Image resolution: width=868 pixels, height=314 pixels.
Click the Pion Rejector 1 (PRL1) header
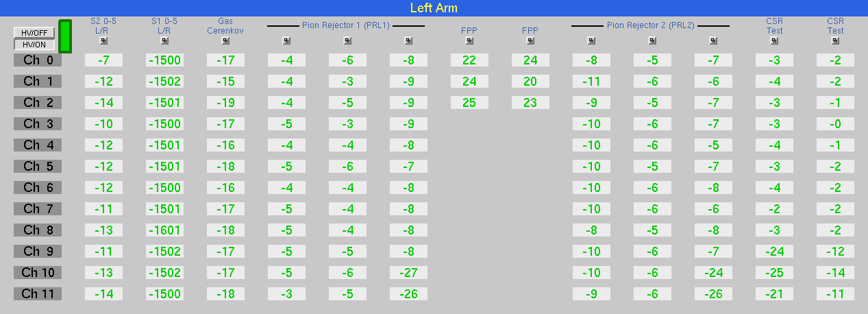coord(346,25)
